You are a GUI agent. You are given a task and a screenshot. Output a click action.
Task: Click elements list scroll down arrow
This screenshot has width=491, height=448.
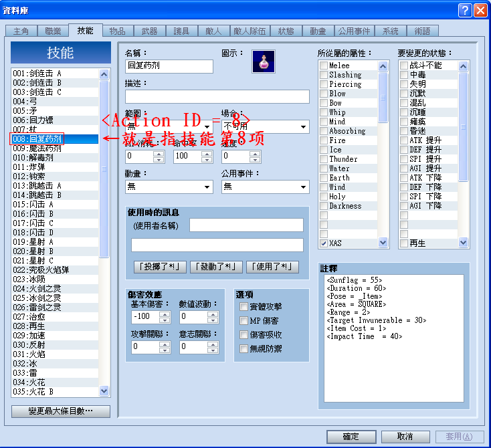pos(383,242)
